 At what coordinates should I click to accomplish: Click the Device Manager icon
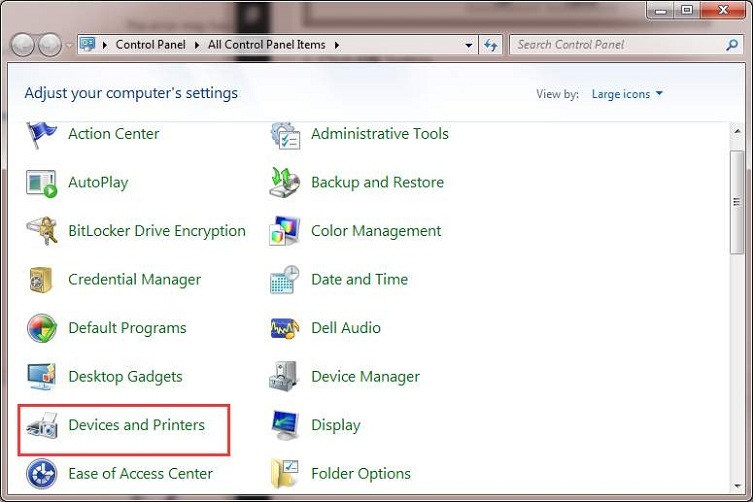click(x=285, y=377)
